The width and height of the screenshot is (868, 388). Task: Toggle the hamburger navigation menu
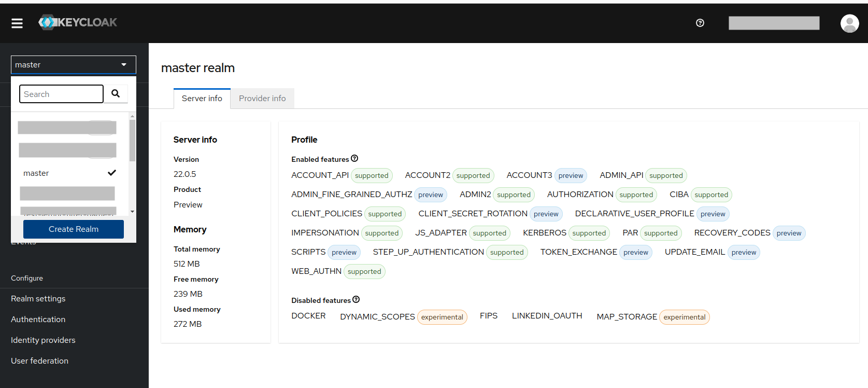tap(17, 23)
